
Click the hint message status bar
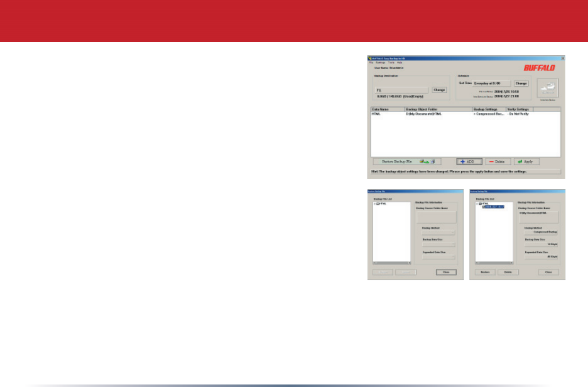[465, 172]
